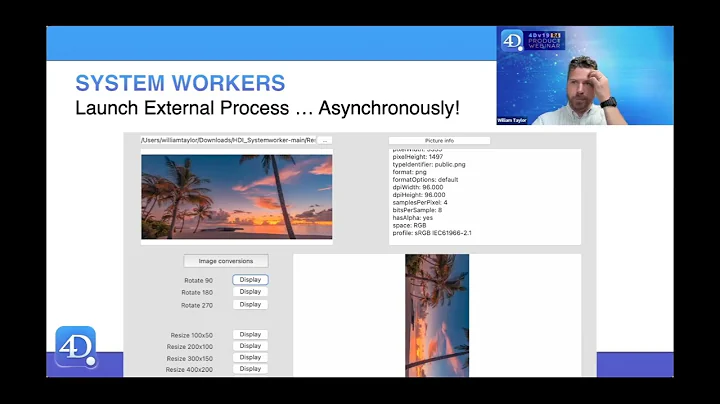
Task: Select the William Taylor webcam video
Action: [585, 75]
